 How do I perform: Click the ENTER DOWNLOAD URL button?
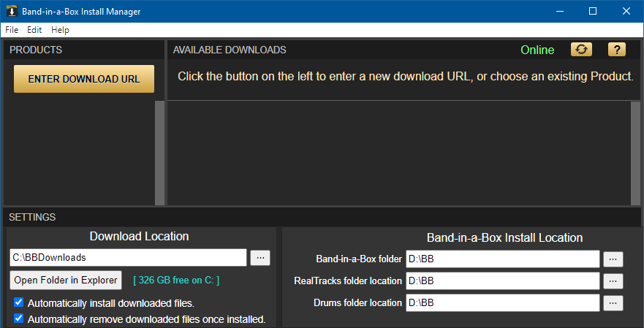pos(84,79)
